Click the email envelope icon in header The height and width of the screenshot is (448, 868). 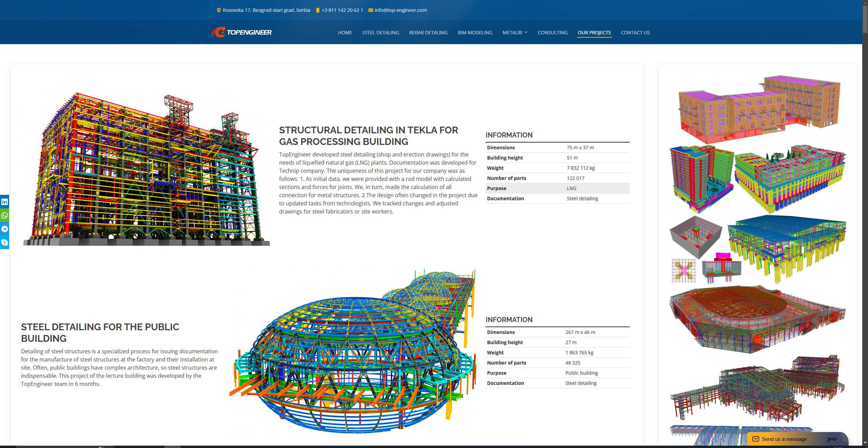(x=371, y=10)
